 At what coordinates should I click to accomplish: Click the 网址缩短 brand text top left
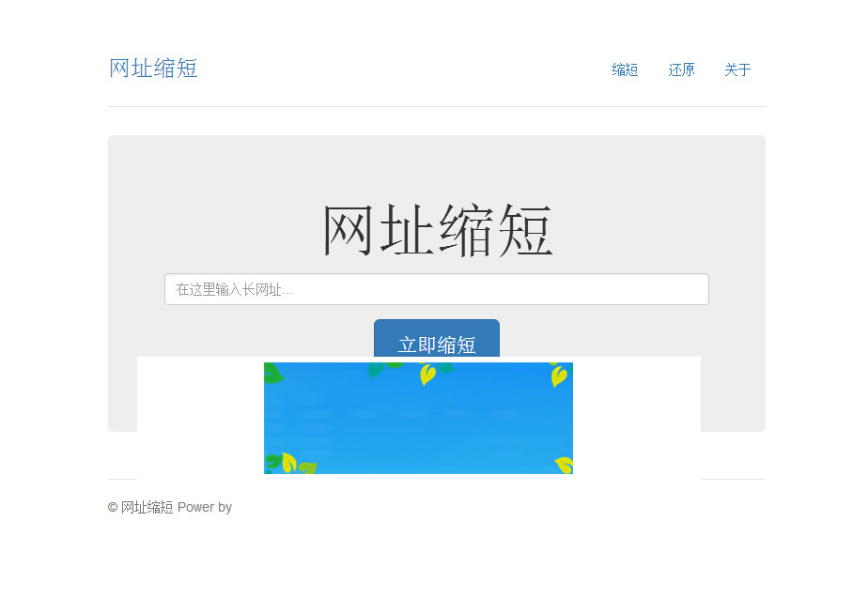point(153,68)
